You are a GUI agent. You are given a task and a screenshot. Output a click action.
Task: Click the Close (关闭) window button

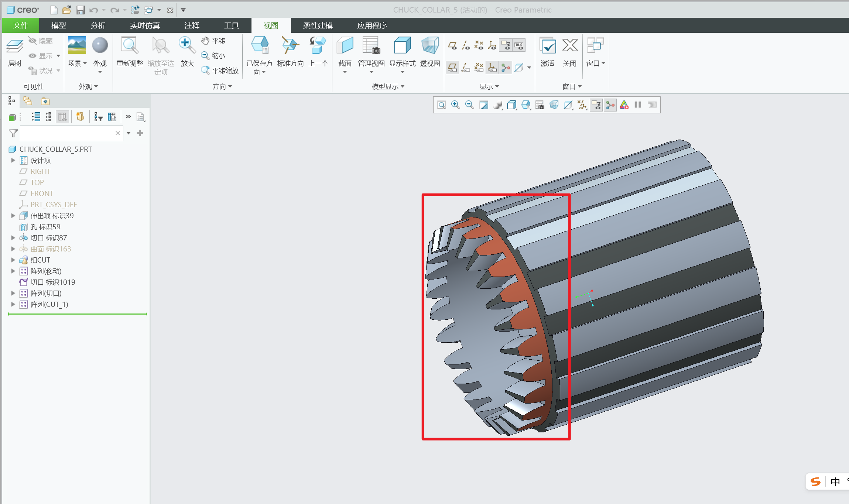click(x=569, y=46)
